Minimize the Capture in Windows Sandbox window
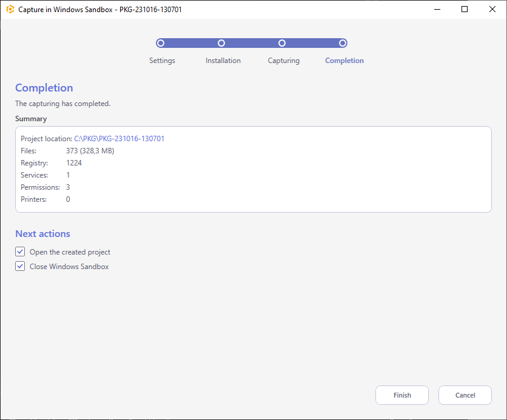This screenshot has height=420, width=507. [437, 9]
